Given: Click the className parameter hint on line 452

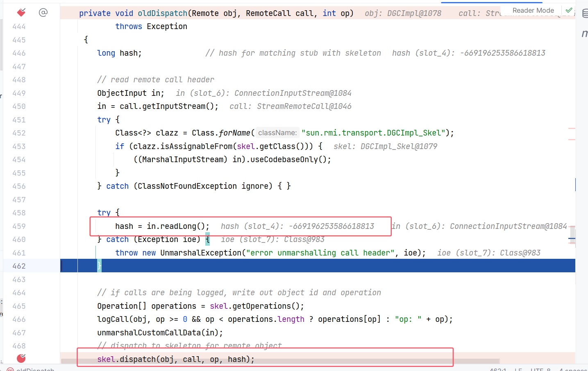Looking at the screenshot, I should click(x=277, y=133).
